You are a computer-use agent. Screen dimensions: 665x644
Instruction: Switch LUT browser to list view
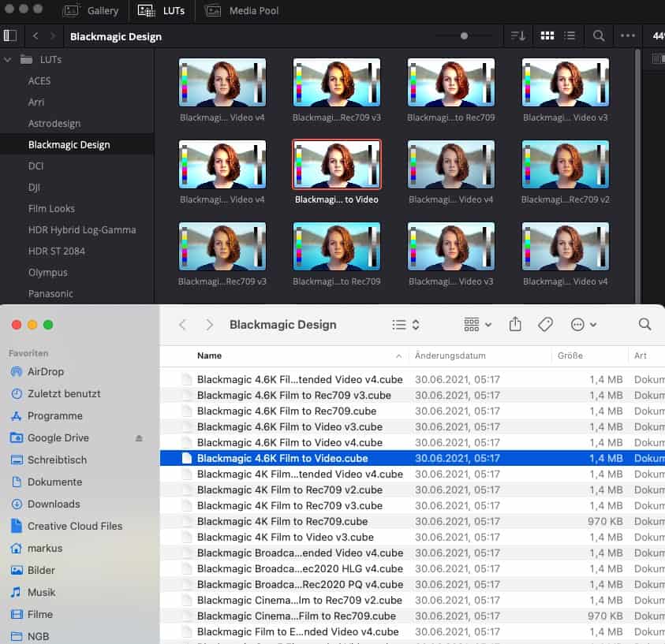tap(569, 35)
